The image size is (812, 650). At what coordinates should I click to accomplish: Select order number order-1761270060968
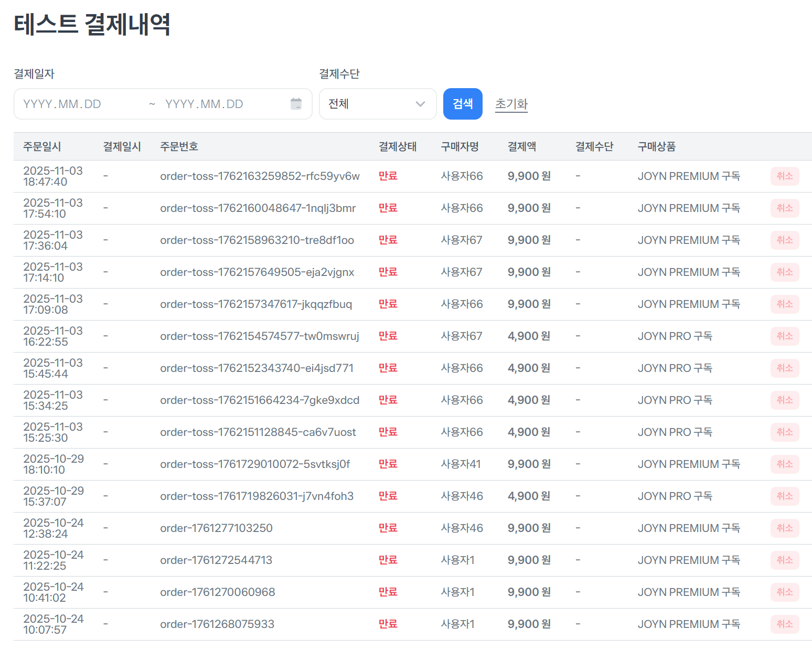tap(218, 592)
